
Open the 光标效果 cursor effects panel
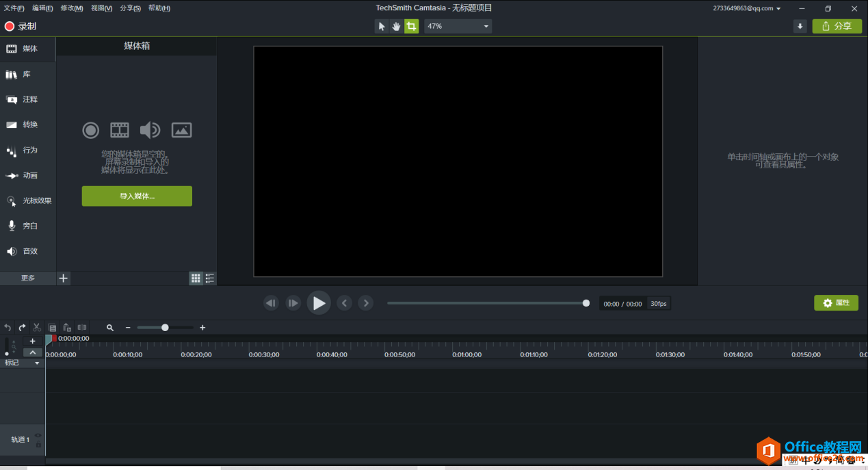[x=29, y=200]
